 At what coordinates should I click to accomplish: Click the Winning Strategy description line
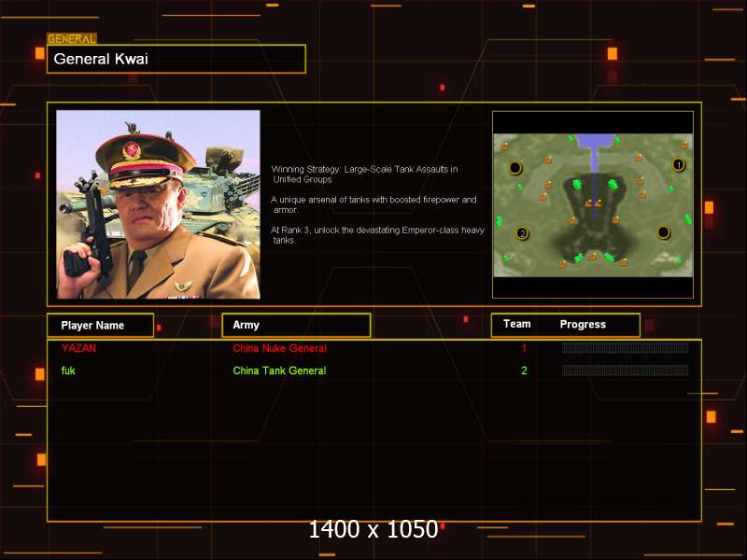click(x=365, y=175)
